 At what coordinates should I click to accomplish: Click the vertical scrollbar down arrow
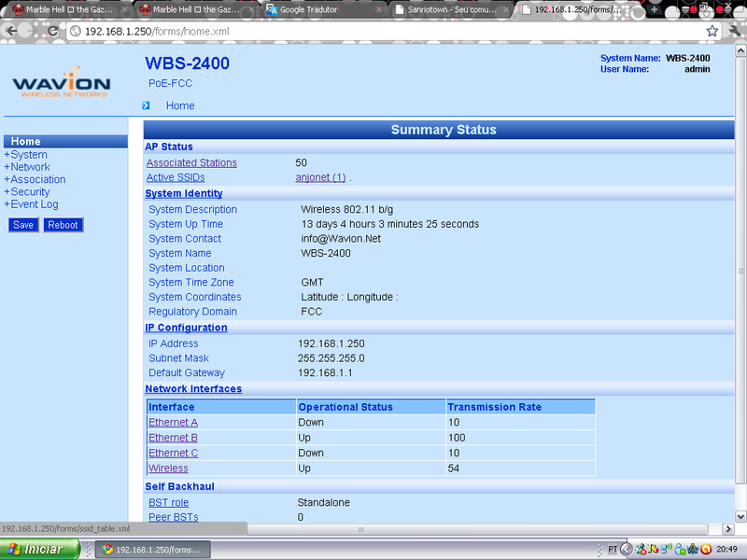[x=740, y=516]
